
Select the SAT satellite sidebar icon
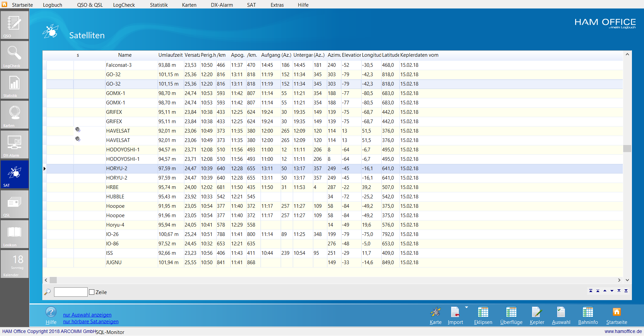pyautogui.click(x=14, y=175)
